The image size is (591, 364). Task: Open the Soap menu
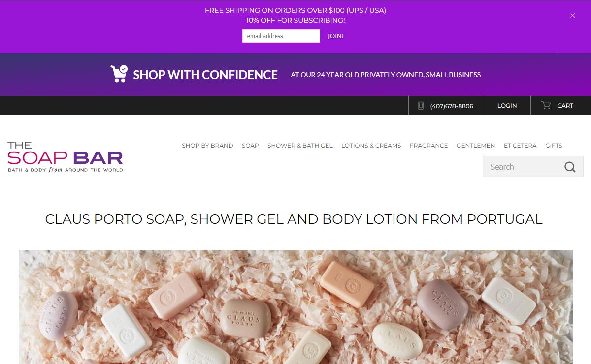(250, 146)
